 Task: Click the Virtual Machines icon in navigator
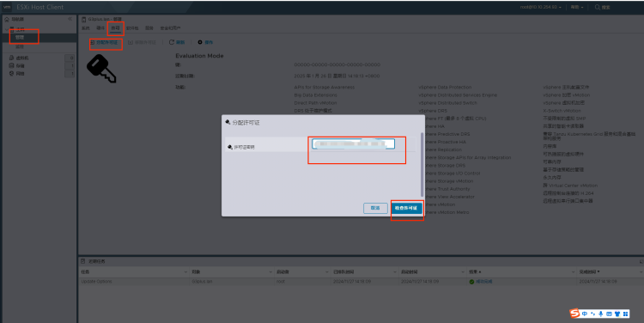click(x=11, y=58)
